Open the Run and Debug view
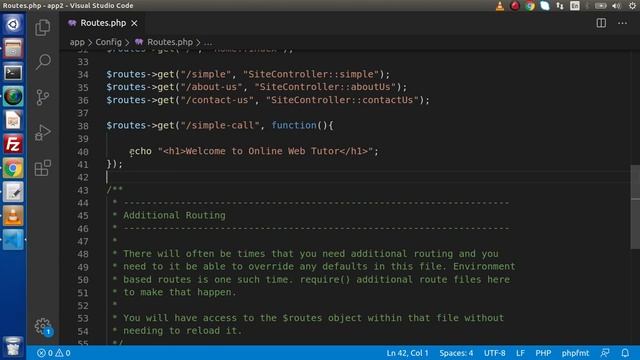Viewport: 640px width, 360px height. [x=42, y=132]
